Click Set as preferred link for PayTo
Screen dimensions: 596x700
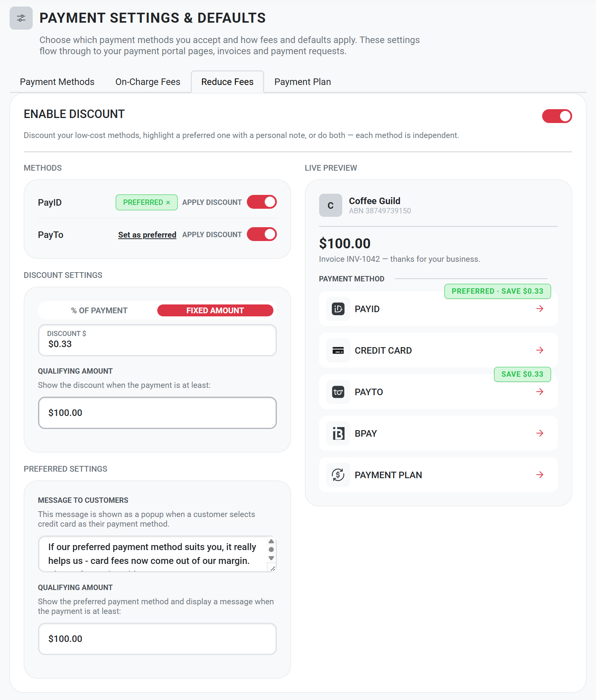pos(147,235)
